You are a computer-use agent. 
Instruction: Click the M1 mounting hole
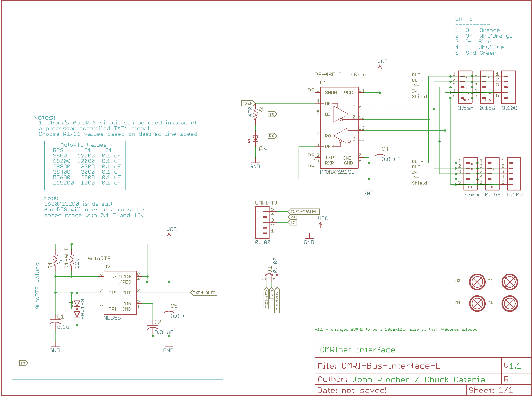coord(509,303)
